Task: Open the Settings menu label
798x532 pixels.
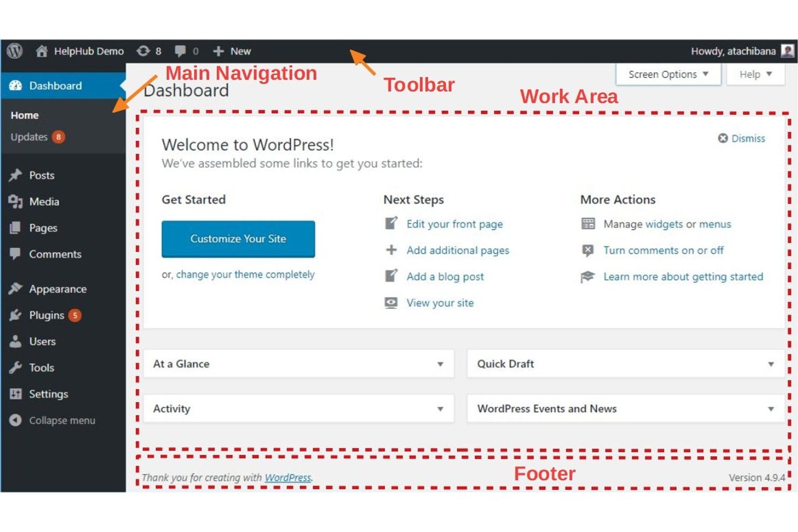Action: pyautogui.click(x=49, y=394)
